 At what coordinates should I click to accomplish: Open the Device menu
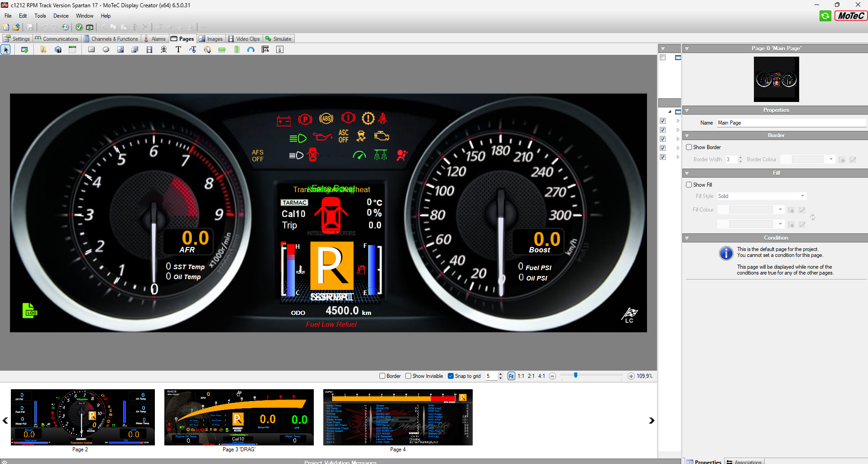click(x=61, y=15)
